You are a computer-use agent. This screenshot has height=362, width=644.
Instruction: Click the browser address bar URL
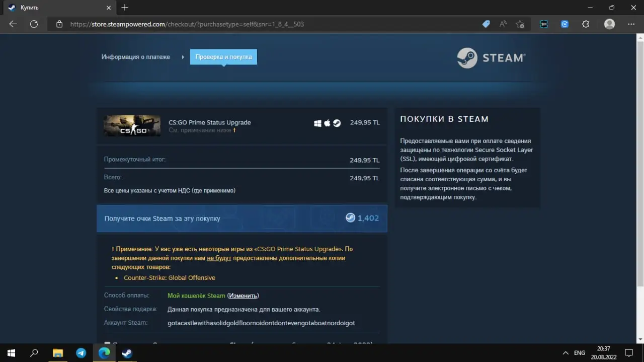click(x=187, y=24)
